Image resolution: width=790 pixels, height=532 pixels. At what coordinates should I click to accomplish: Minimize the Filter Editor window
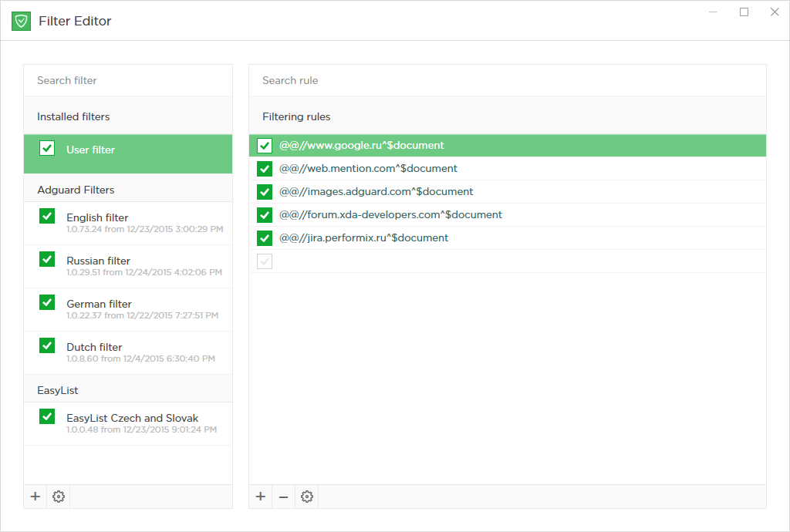713,12
